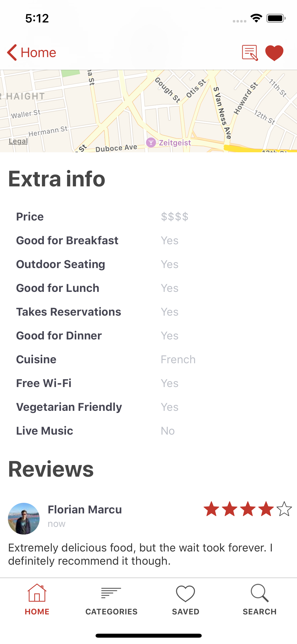Tap the Categories list icon

tap(111, 593)
